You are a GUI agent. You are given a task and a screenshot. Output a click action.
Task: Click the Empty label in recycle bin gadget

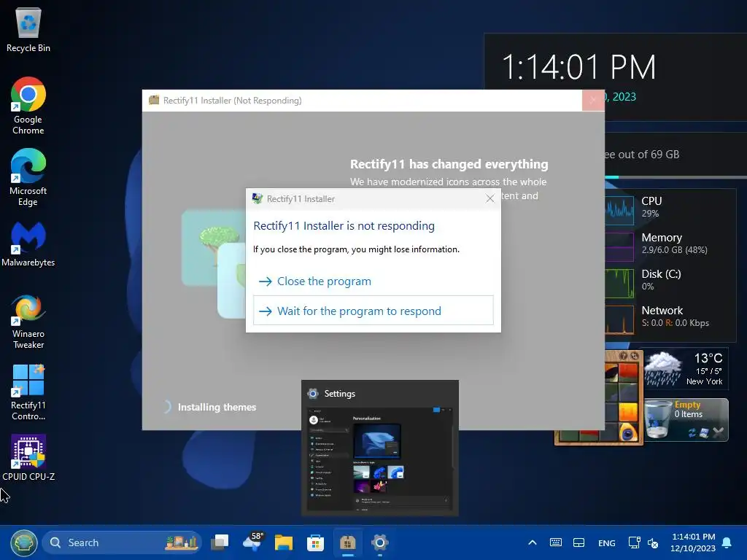[687, 404]
